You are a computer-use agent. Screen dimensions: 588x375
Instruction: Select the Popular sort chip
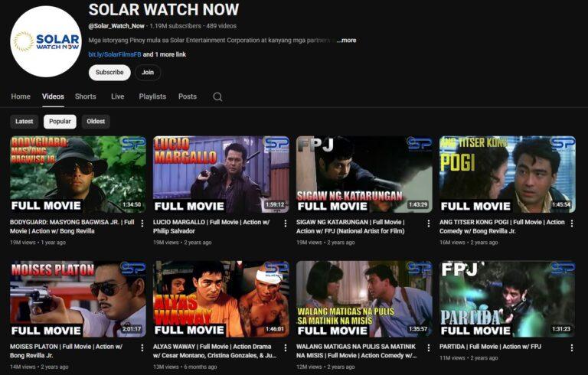60,122
